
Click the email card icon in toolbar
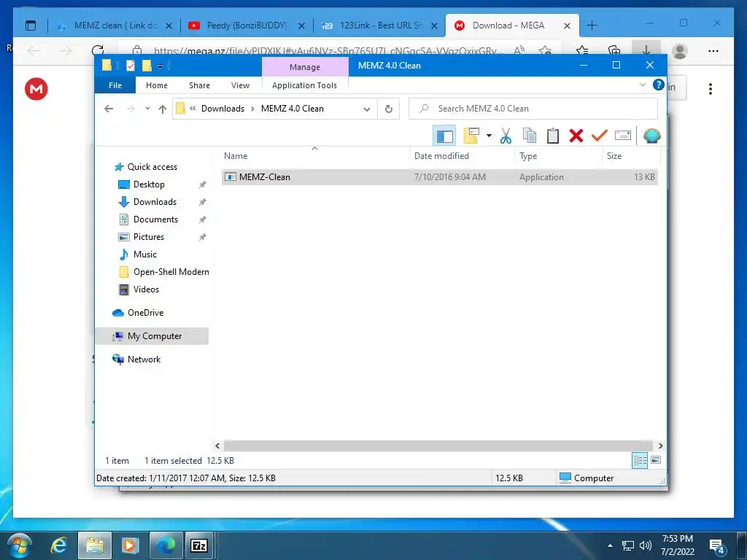click(x=623, y=136)
